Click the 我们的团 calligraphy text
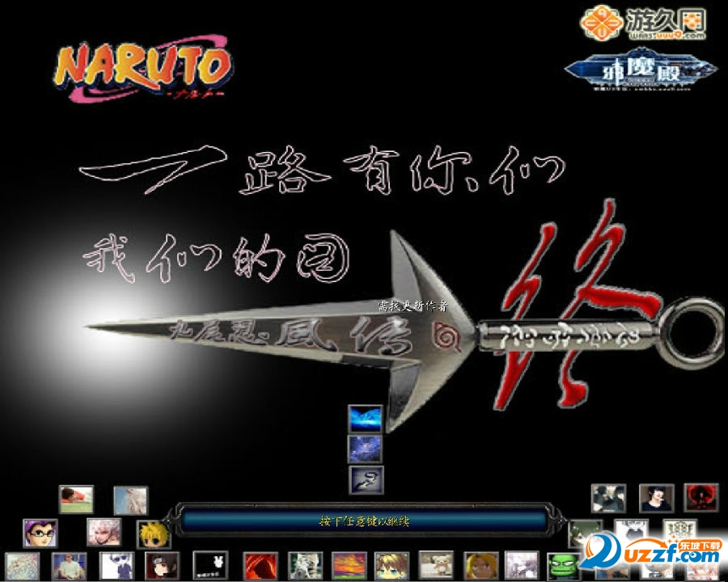 (216, 258)
